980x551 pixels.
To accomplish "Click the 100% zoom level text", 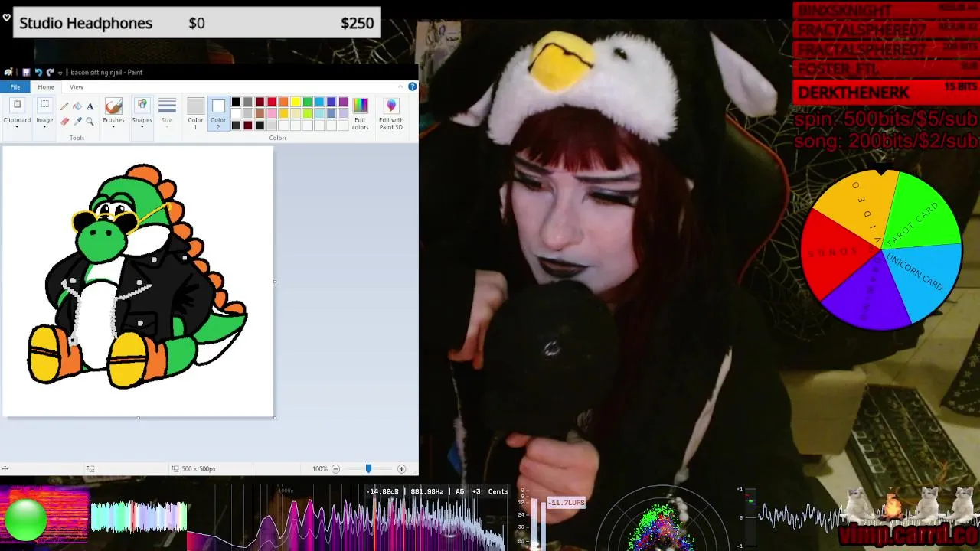I will click(320, 469).
